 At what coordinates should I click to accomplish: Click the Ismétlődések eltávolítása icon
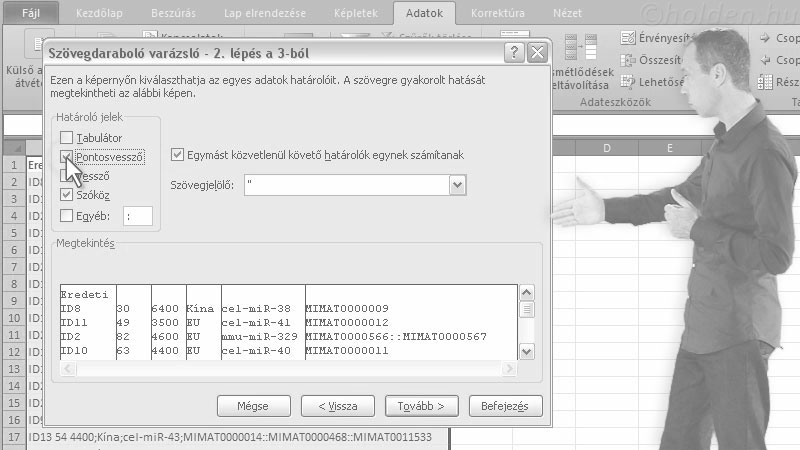581,47
